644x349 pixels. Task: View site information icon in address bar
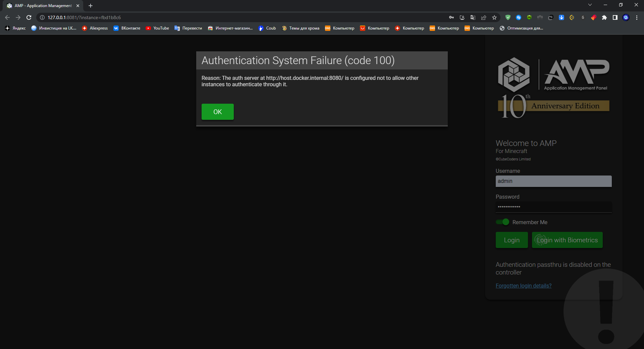click(x=42, y=17)
